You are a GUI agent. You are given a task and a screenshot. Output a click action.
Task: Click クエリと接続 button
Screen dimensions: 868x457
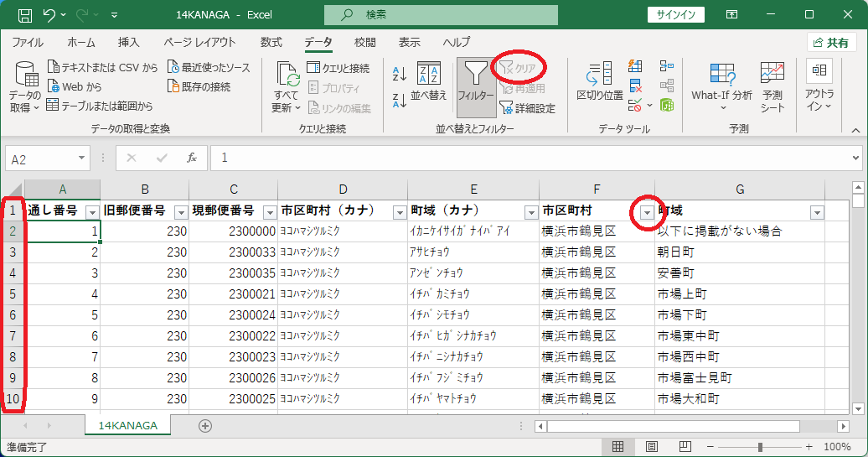pos(338,68)
